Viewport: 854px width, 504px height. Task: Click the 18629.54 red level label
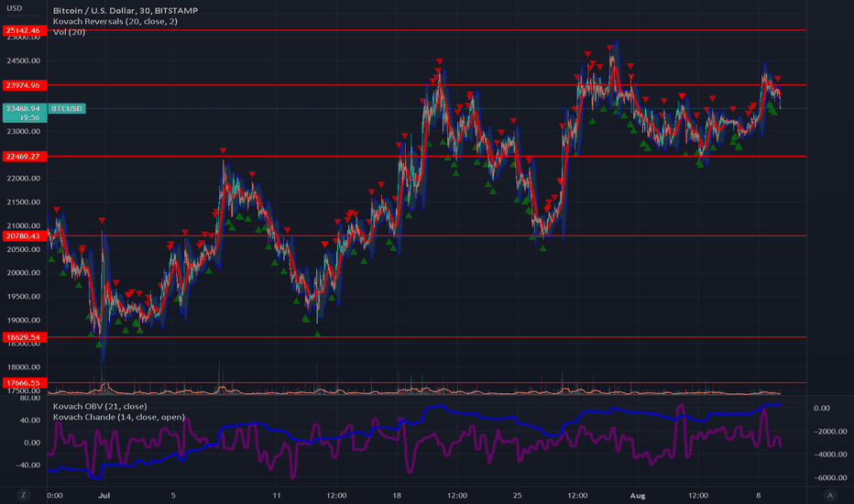pyautogui.click(x=25, y=337)
